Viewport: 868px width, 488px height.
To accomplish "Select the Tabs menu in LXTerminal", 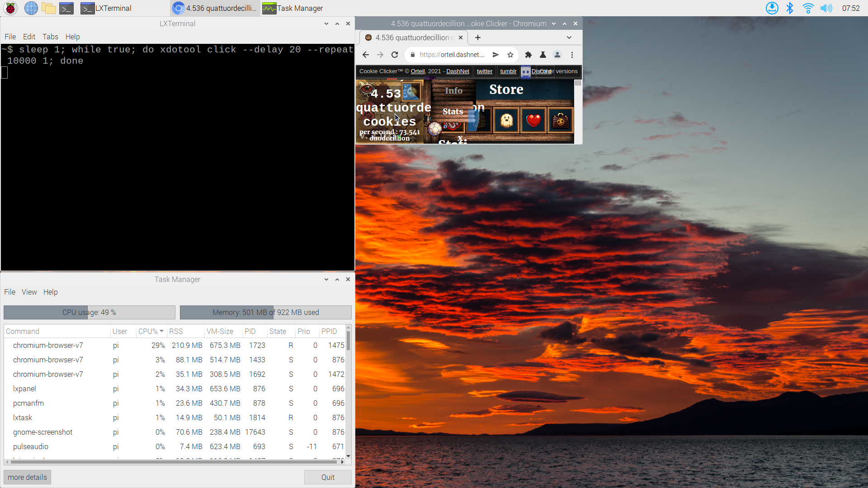I will (x=49, y=36).
